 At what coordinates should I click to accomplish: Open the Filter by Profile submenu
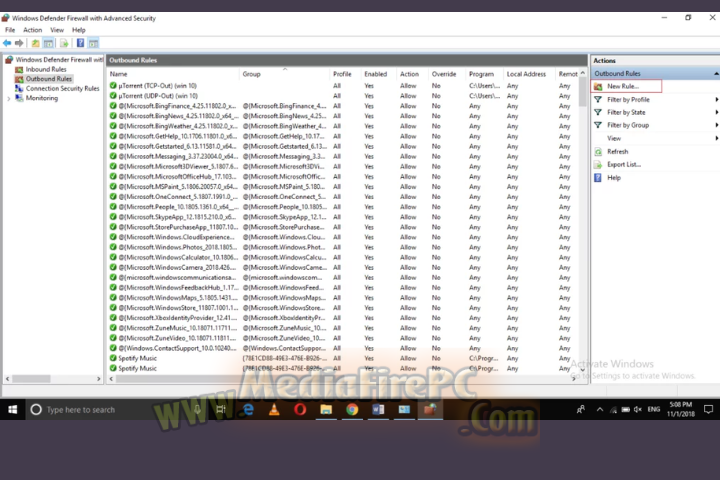coord(654,99)
